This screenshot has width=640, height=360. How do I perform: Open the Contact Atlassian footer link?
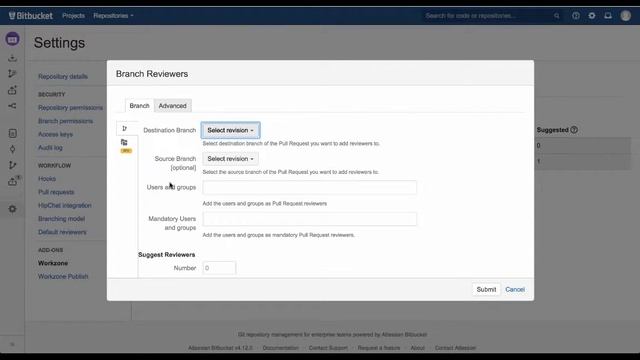coord(455,348)
